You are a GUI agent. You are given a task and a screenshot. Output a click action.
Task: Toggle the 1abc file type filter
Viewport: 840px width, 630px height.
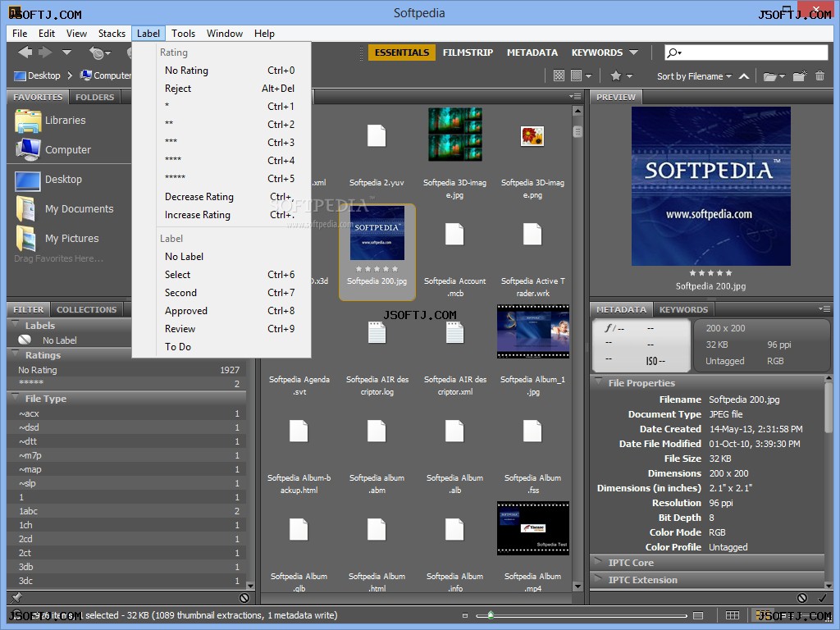[126, 511]
